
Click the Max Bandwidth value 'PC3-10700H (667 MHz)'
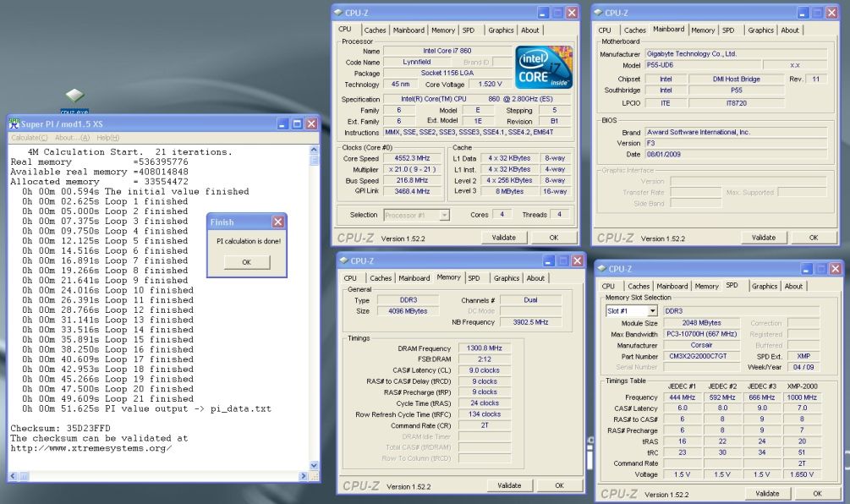pos(701,334)
